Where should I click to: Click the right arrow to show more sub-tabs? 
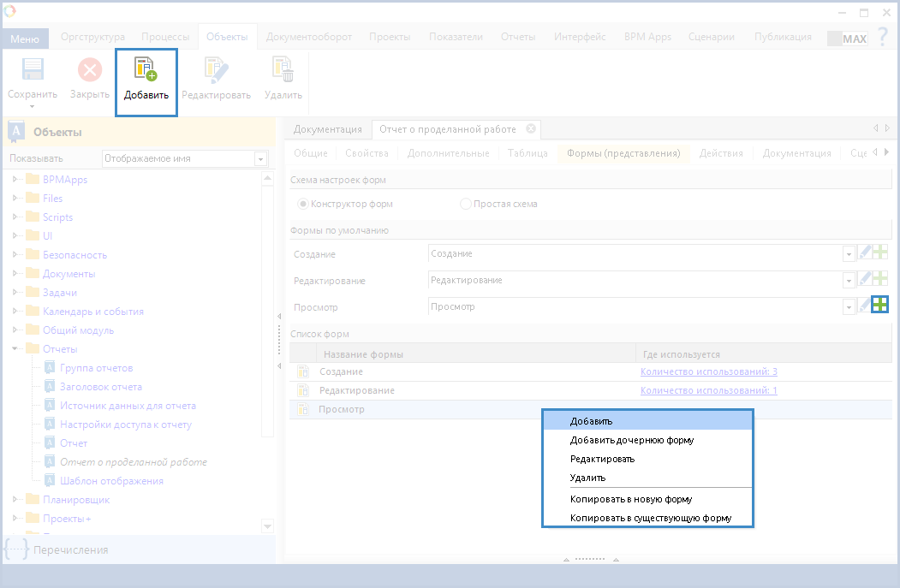887,152
